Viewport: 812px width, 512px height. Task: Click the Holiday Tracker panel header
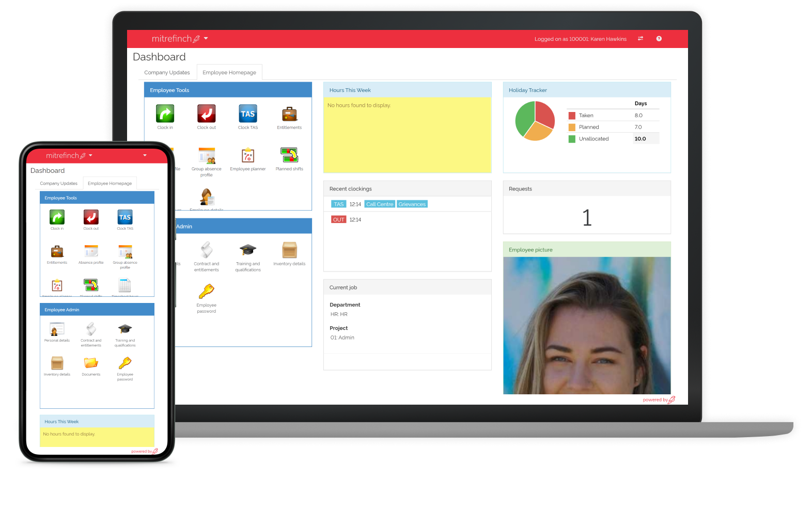coord(587,90)
